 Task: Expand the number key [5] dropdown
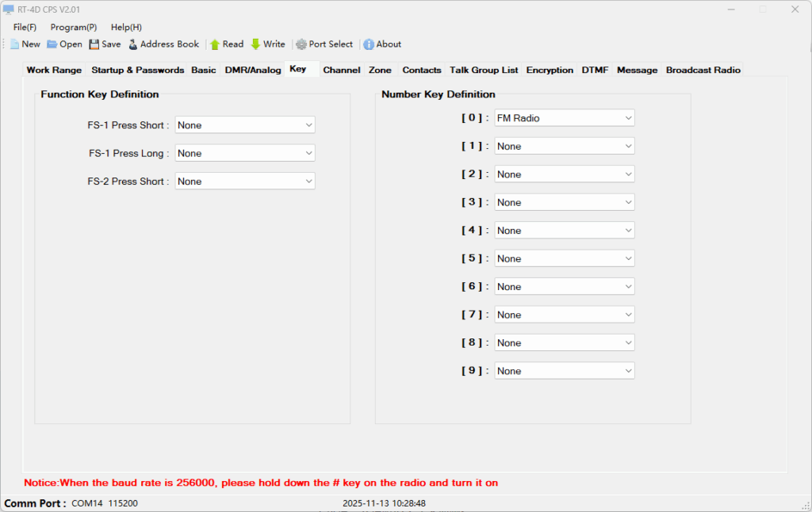click(565, 258)
